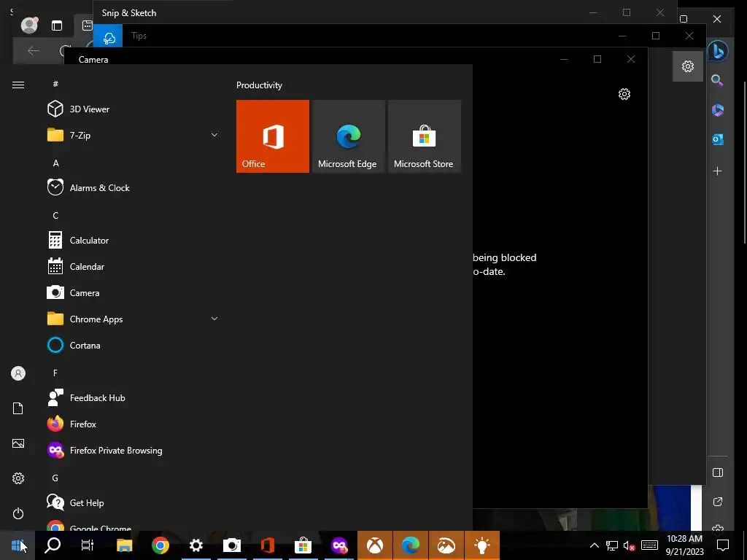This screenshot has height=560, width=747.
Task: Add a sidebar app with plus icon
Action: (x=718, y=171)
